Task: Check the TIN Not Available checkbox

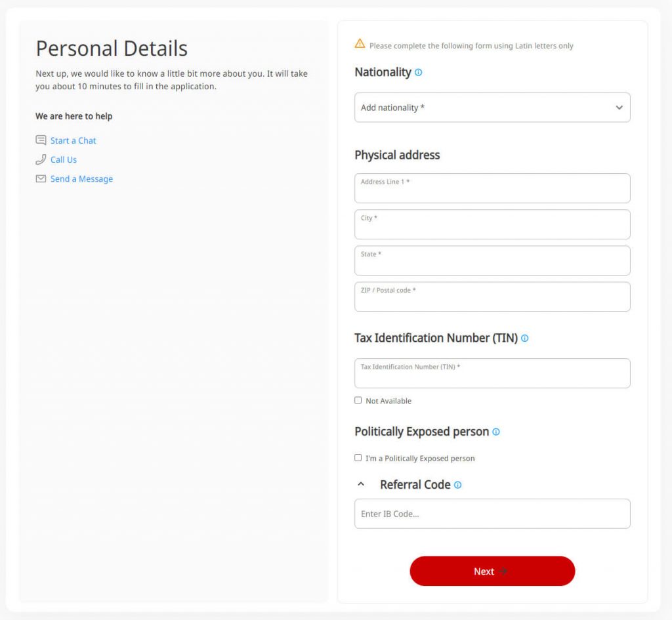Action: point(358,400)
